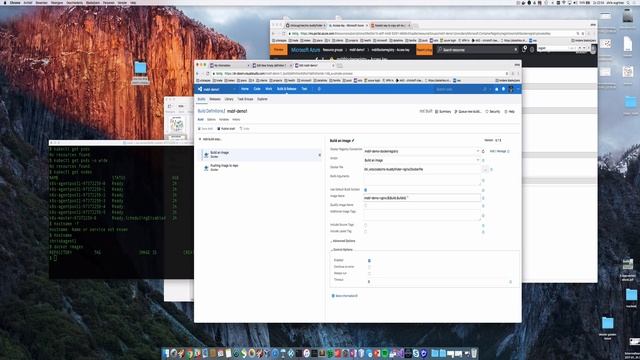Open the Chrome menu in the macOS menu bar
This screenshot has height=360, width=640.
click(15, 2)
